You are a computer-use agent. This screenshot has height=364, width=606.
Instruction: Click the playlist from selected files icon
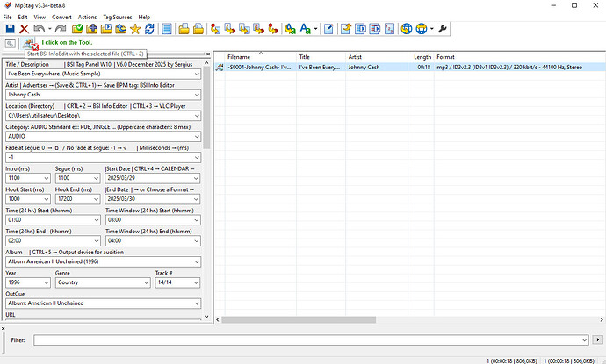coord(375,29)
